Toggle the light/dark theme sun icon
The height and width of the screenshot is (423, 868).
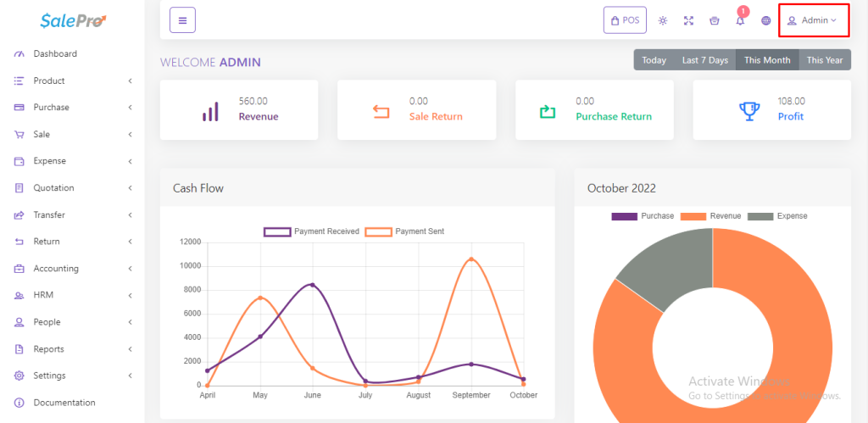[x=663, y=20]
